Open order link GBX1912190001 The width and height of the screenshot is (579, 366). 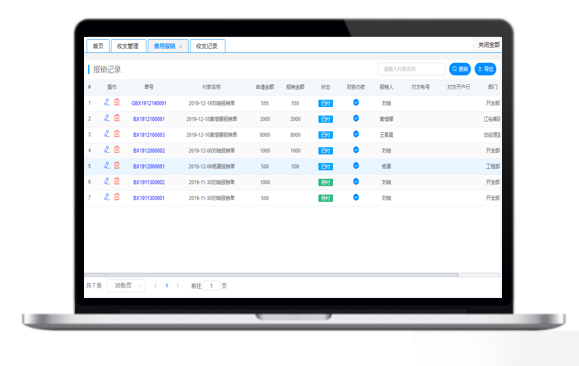pyautogui.click(x=149, y=103)
